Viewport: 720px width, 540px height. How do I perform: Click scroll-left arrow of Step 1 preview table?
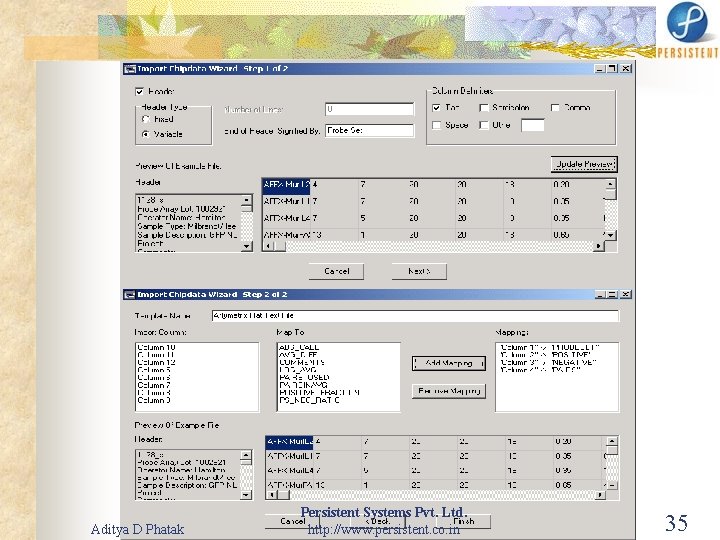click(269, 247)
